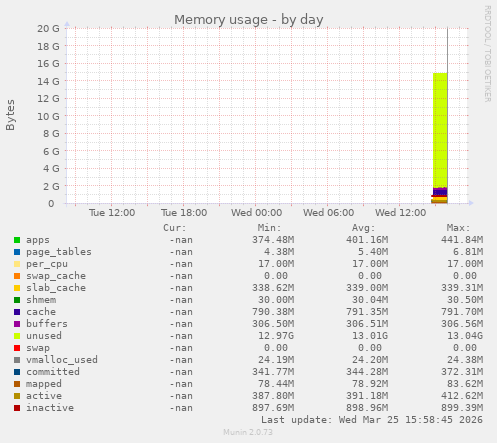Select the 'slab_cache' legend label
The width and height of the screenshot is (497, 443).
pyautogui.click(x=56, y=288)
